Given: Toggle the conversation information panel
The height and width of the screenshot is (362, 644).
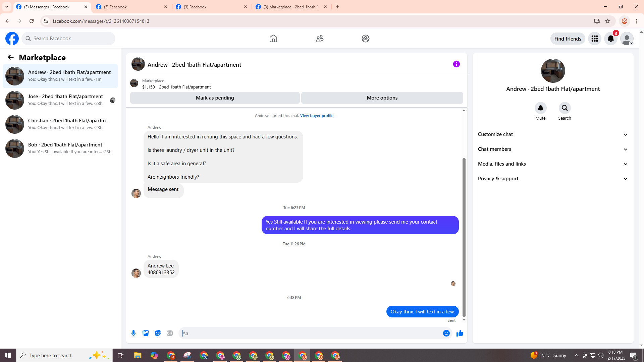Looking at the screenshot, I should tap(456, 64).
